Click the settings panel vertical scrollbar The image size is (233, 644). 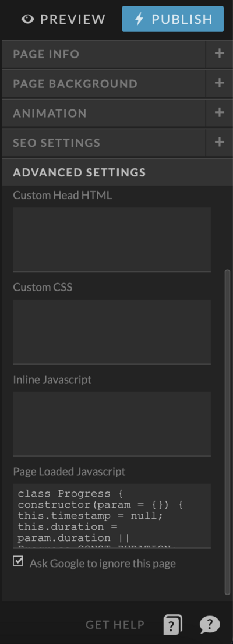click(x=227, y=431)
